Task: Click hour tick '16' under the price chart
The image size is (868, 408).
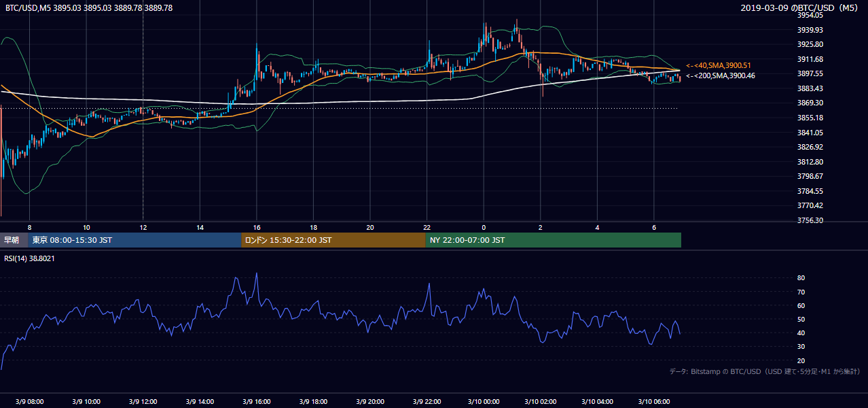Action: [257, 227]
